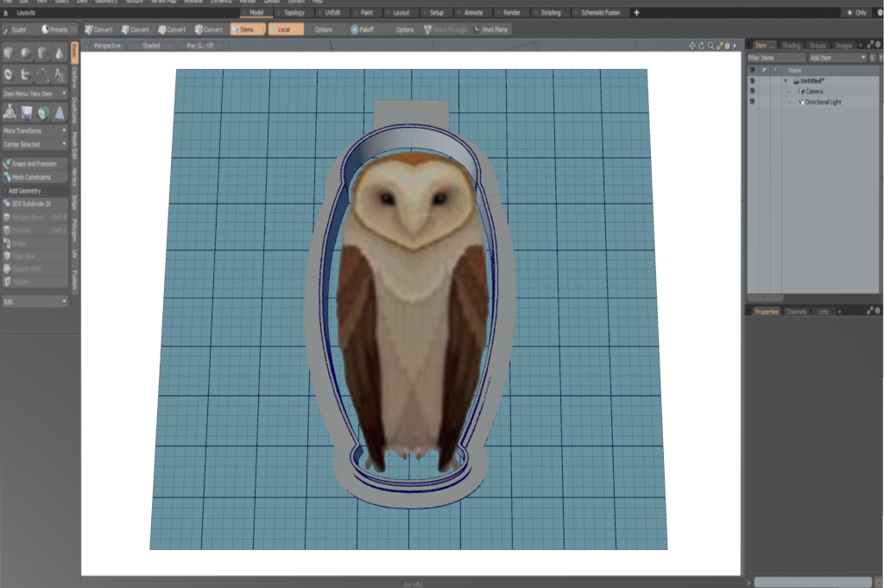
Task: Click Mesh Constraints button
Action: [x=35, y=177]
